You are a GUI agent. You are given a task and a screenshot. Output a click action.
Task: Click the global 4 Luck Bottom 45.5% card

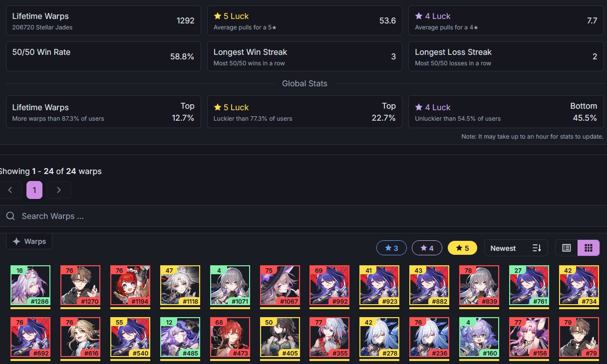click(506, 112)
